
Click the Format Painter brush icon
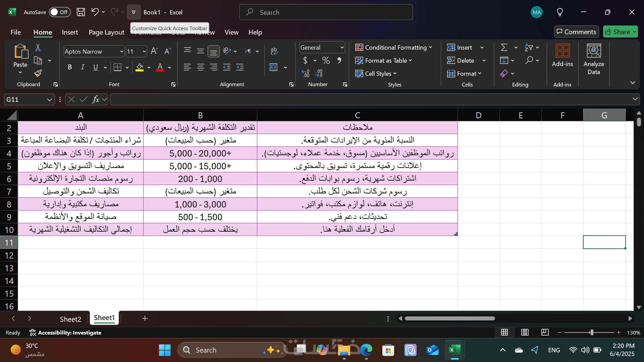[38, 73]
